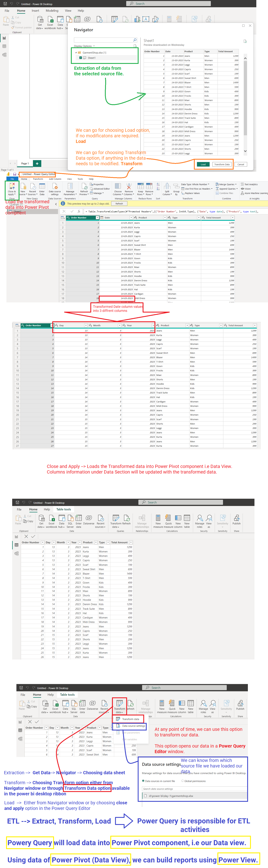Click Close & Apply in Power Query Editor
Image resolution: width=268 pixels, height=868 pixels.
point(12,189)
